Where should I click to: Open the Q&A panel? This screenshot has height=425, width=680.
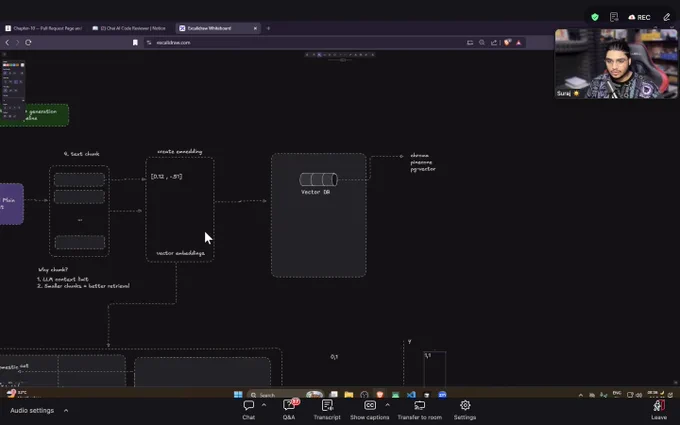tap(289, 410)
